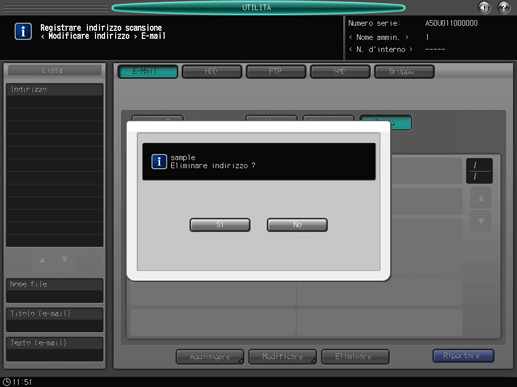The image size is (517, 387).
Task: Click the teal button partly hidden behind dialog
Action: (400, 122)
